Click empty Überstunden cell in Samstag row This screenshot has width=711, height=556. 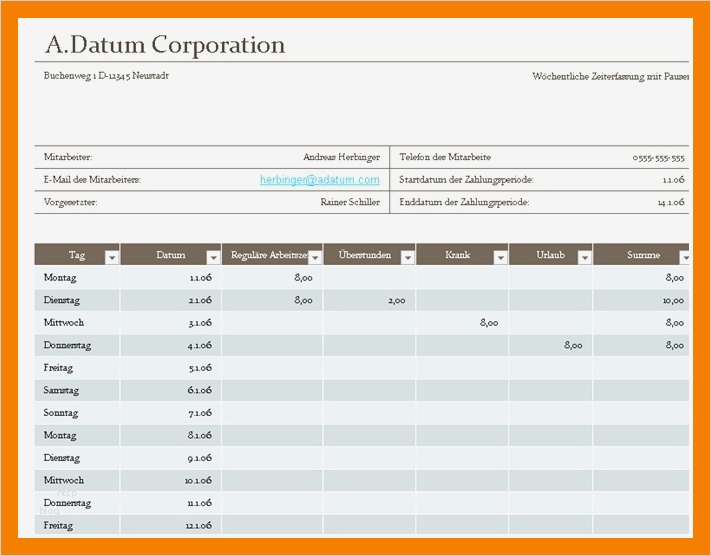click(369, 390)
